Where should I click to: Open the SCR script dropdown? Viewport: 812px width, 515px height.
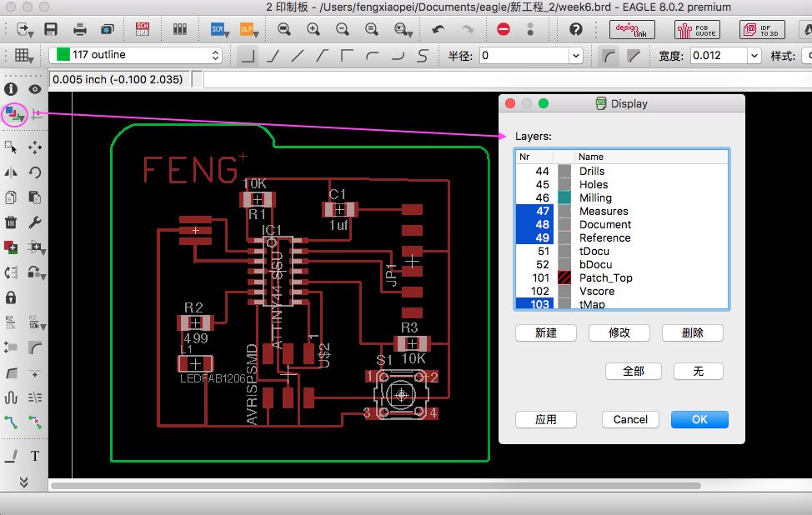tap(220, 29)
